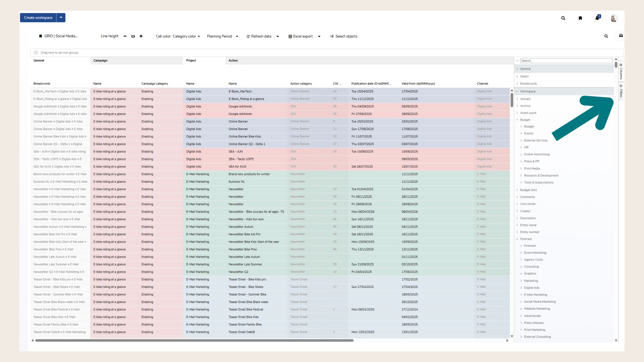Click the Create workspace button
Viewport: 644px width, 362px height.
point(38,18)
